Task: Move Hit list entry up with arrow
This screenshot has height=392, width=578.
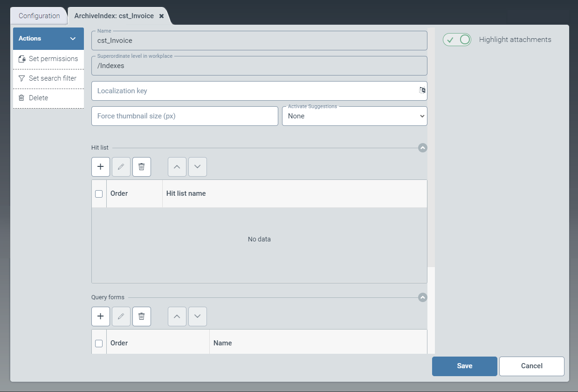Action: tap(177, 167)
